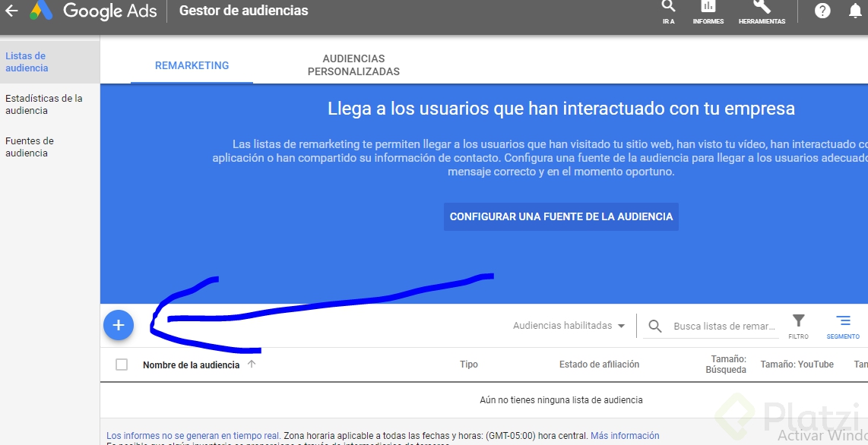Open the Google Ads logo home
Viewport: 868px width, 445px height.
pyautogui.click(x=93, y=11)
